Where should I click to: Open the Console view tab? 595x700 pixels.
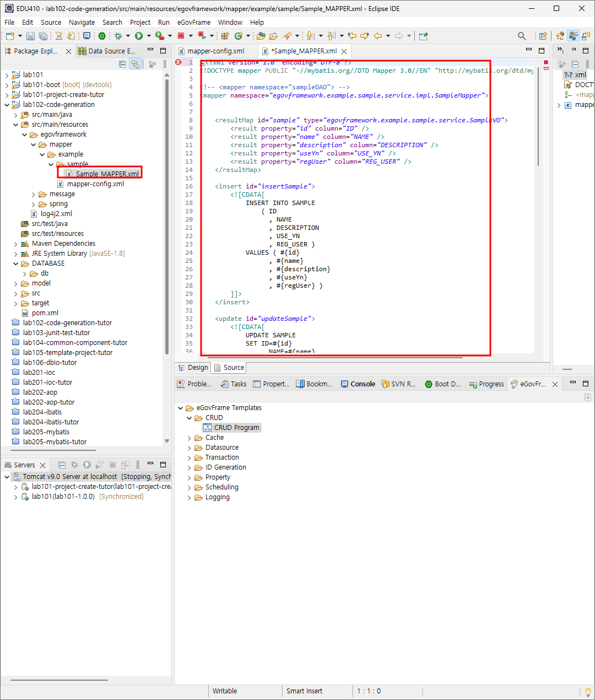(x=358, y=384)
